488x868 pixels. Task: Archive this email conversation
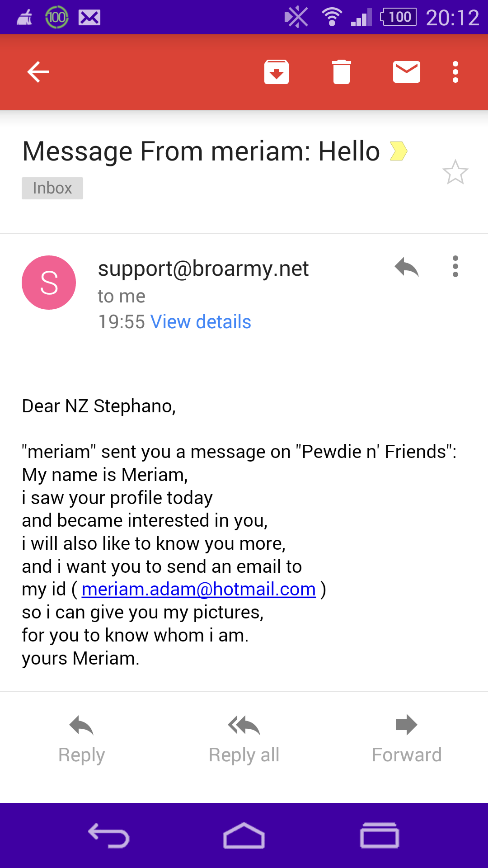tap(277, 72)
